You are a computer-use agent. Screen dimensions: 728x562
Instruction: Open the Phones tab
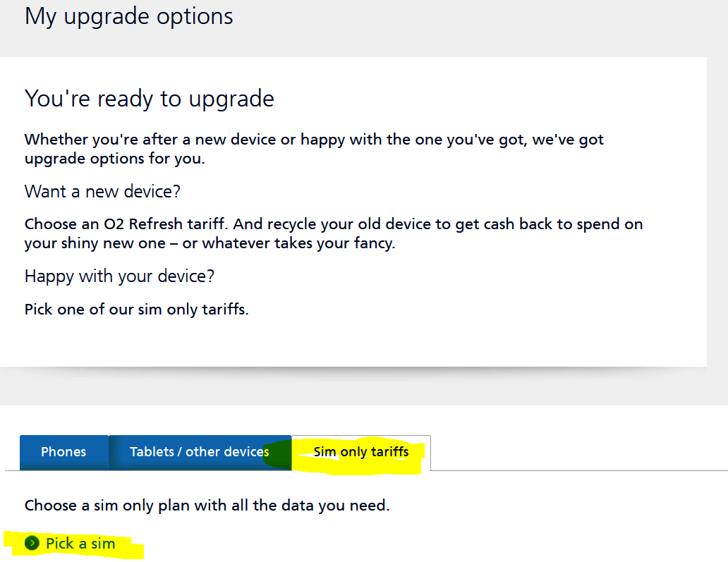point(63,452)
